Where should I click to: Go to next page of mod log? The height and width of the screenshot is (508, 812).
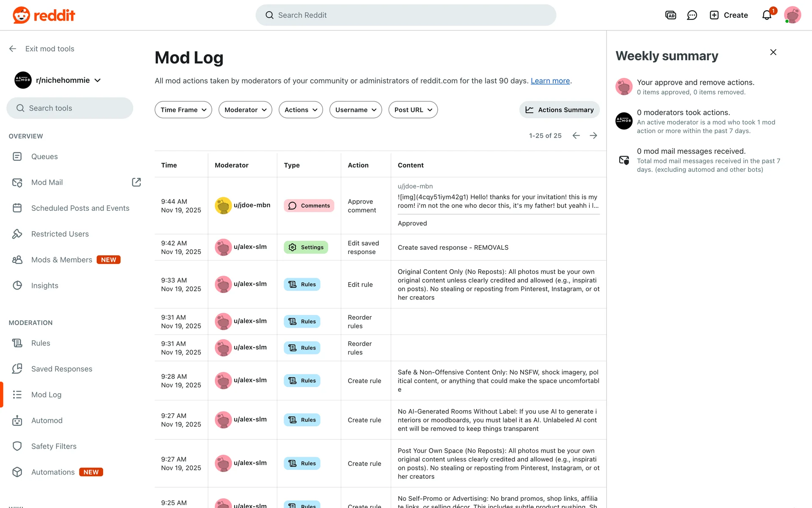point(593,135)
